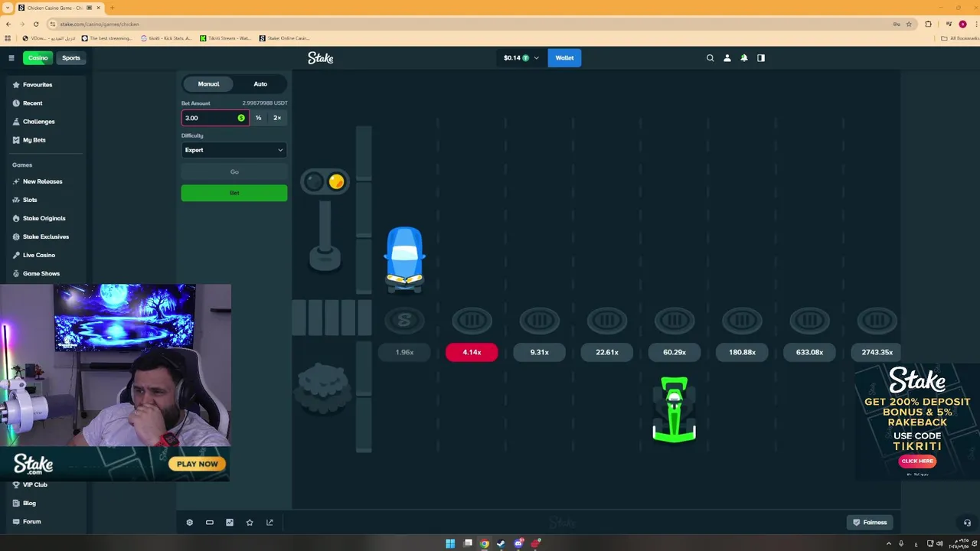Open live stats chart icon
The width and height of the screenshot is (980, 551).
(x=230, y=523)
